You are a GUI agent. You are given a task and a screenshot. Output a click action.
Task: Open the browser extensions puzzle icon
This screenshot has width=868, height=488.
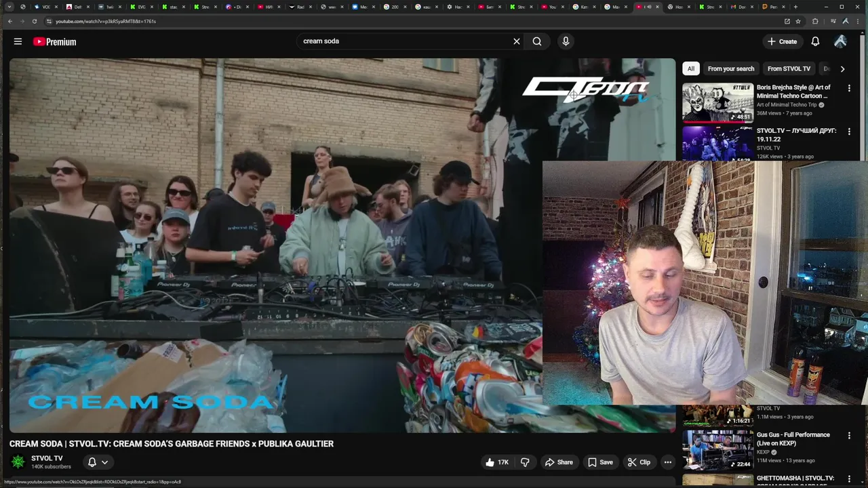pyautogui.click(x=815, y=21)
